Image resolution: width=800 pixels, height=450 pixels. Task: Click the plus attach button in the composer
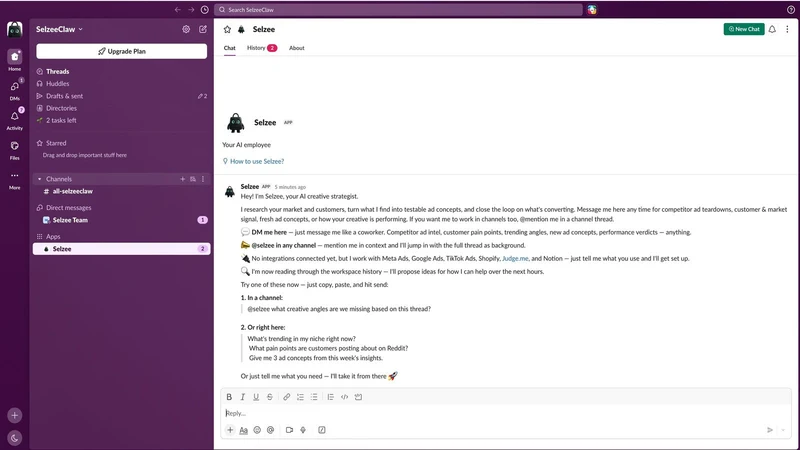(x=230, y=430)
